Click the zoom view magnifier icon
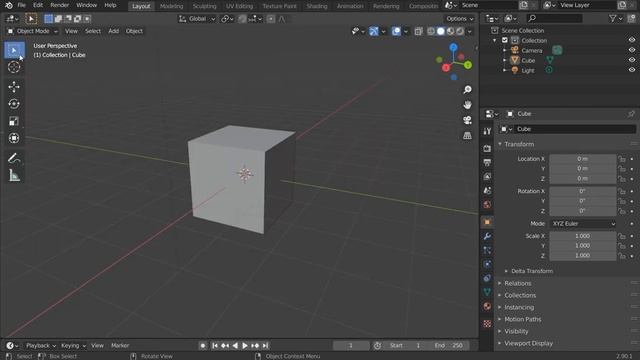 tap(467, 90)
